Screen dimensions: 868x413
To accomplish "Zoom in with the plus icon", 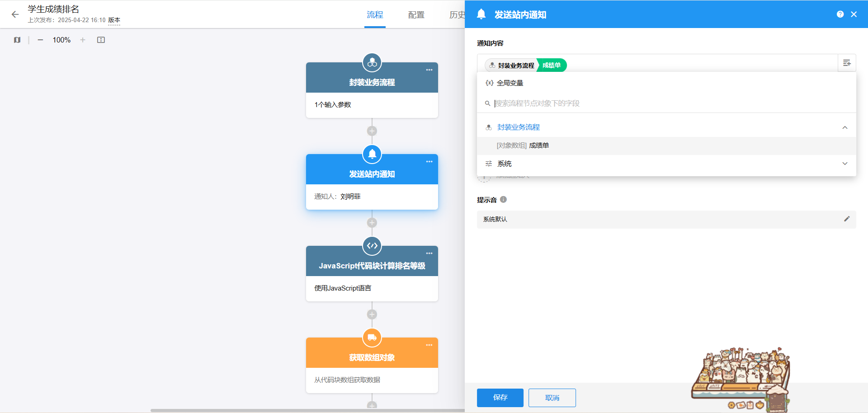I will (x=83, y=40).
